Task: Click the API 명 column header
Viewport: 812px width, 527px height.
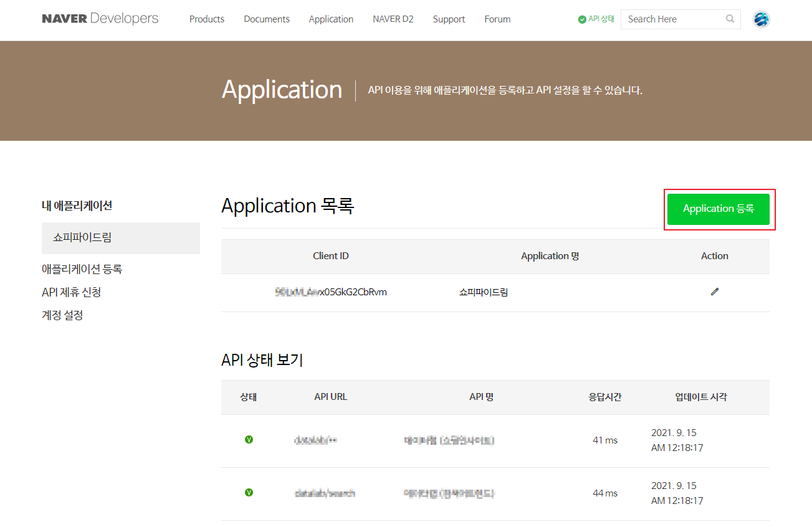Action: point(482,397)
